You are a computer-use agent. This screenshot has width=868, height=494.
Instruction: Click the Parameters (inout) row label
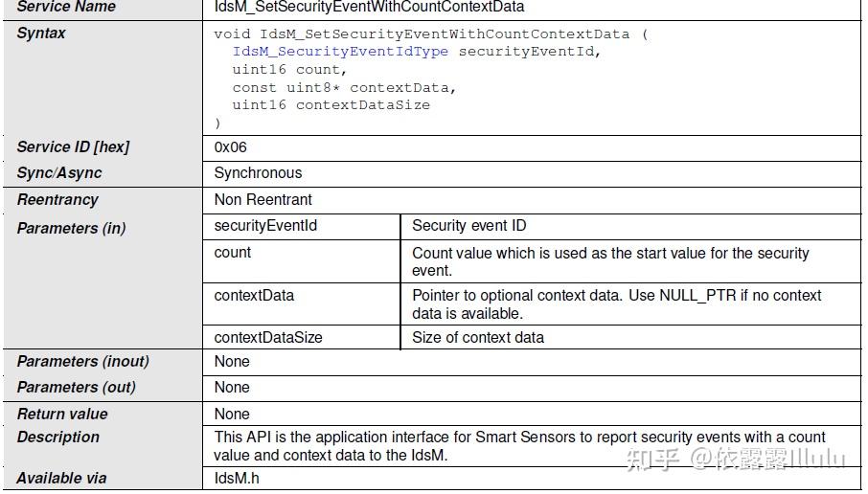82,362
